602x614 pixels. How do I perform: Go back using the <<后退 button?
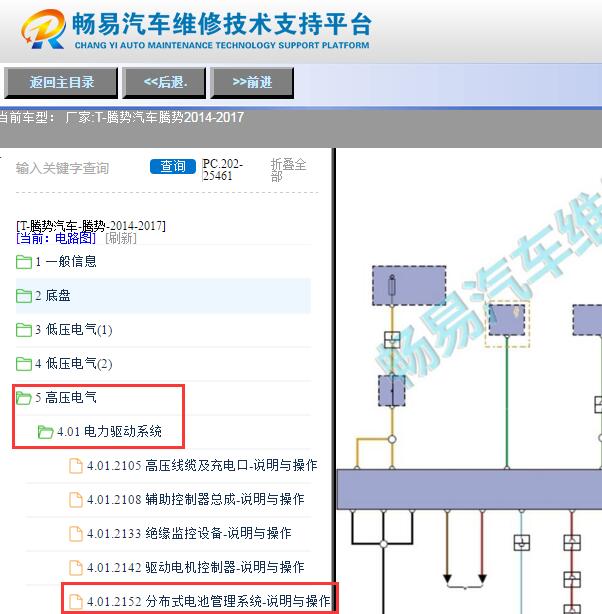coord(164,83)
